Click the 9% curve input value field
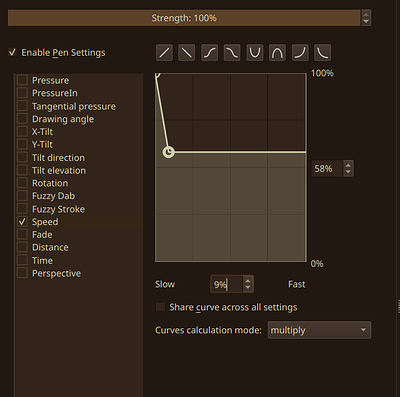The height and width of the screenshot is (397, 400). tap(226, 284)
